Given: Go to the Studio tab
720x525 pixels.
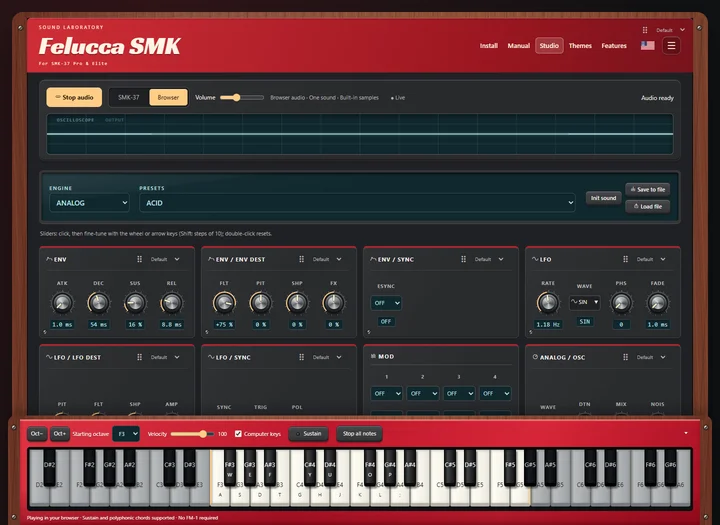Looking at the screenshot, I should 549,45.
